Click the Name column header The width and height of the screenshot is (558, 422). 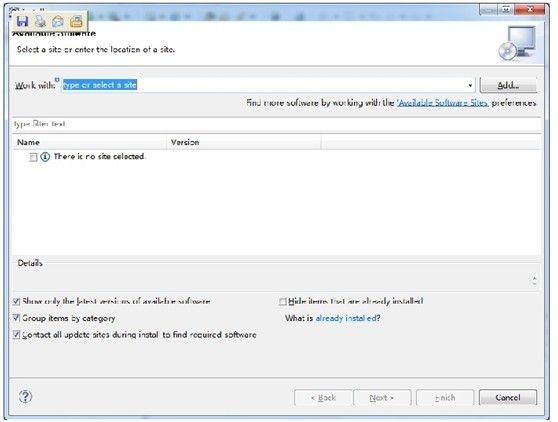coord(89,142)
